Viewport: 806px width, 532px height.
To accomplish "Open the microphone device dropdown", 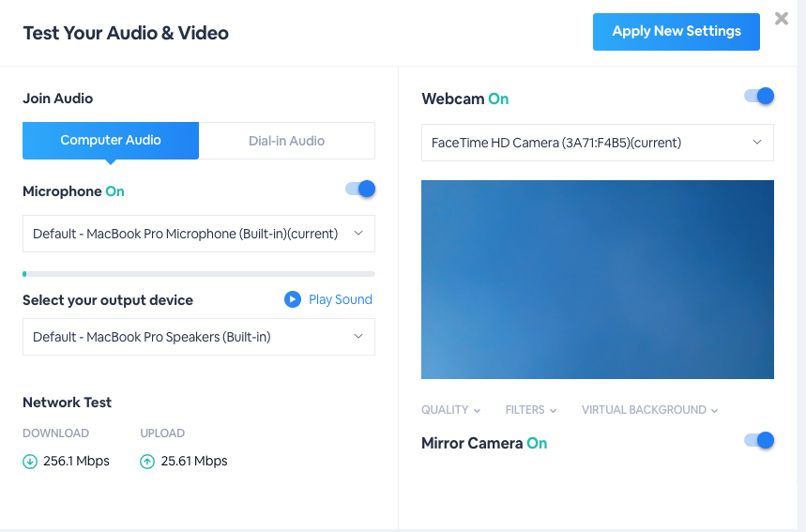I will (x=199, y=234).
